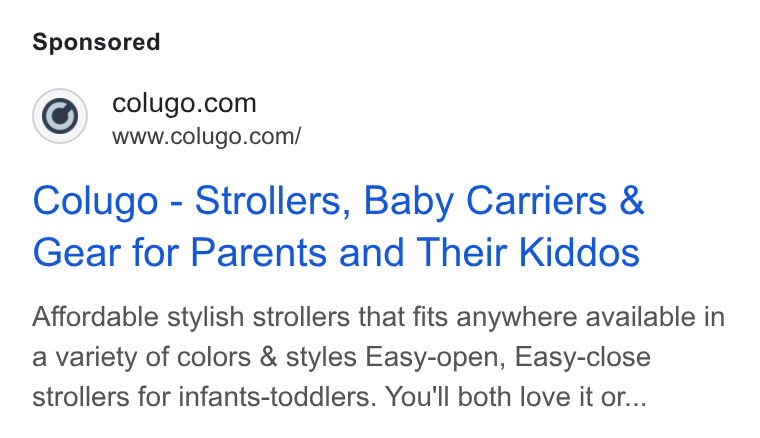Click "strollers for infants-toddlers" text
760x438 pixels.
[204, 397]
